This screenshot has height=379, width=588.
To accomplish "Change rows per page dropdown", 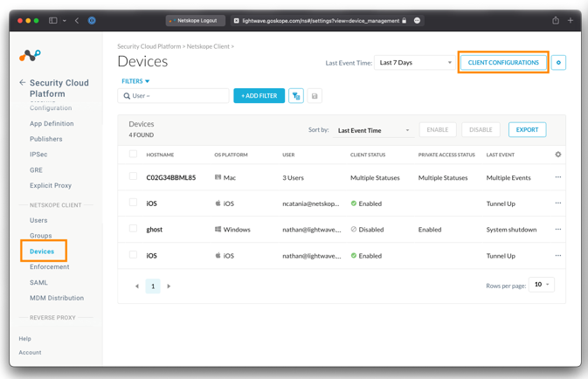I will 541,285.
